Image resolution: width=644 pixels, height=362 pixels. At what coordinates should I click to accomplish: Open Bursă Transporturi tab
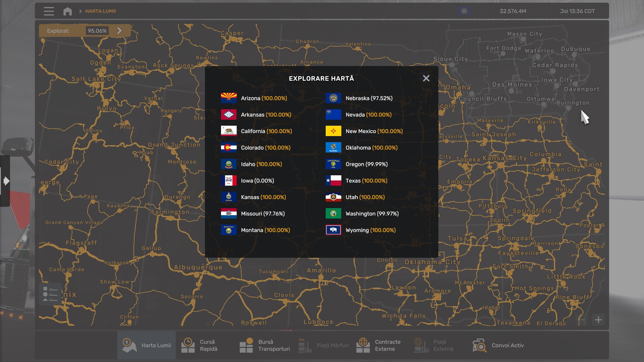(x=265, y=345)
